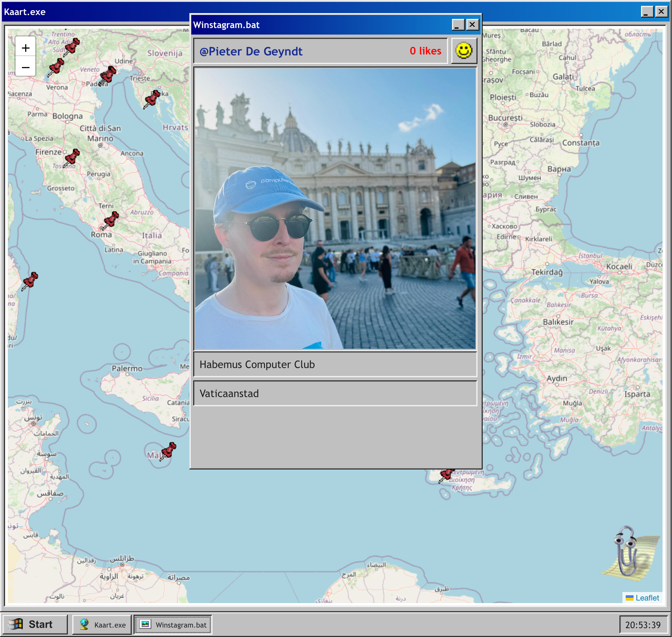Click the map pin near Firenze
The image size is (672, 637).
click(72, 157)
